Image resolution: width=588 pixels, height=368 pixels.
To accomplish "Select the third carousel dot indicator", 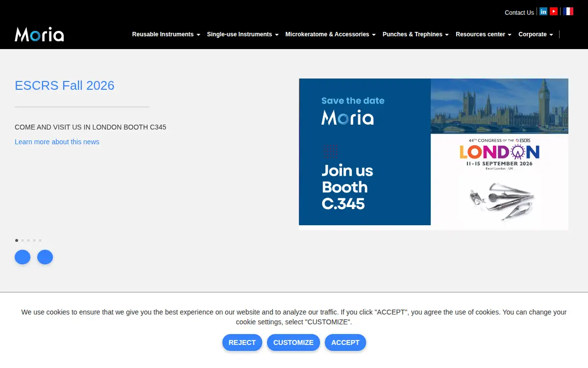I will coord(28,240).
